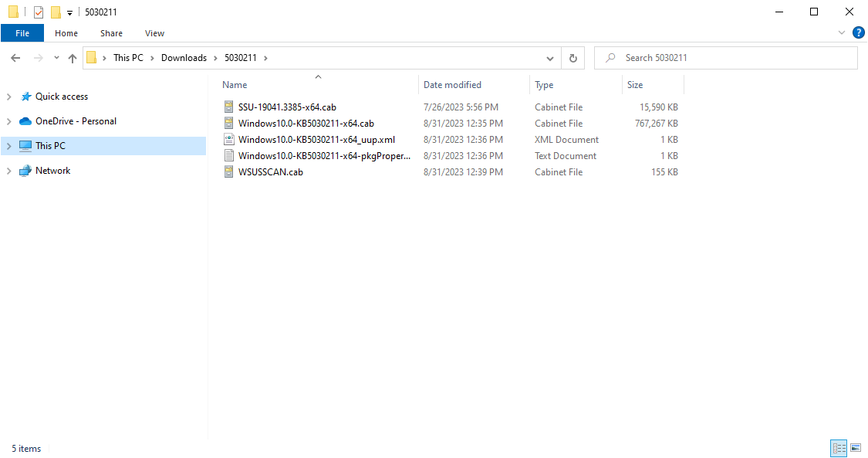Select the pkgProperties text document icon

pyautogui.click(x=228, y=155)
